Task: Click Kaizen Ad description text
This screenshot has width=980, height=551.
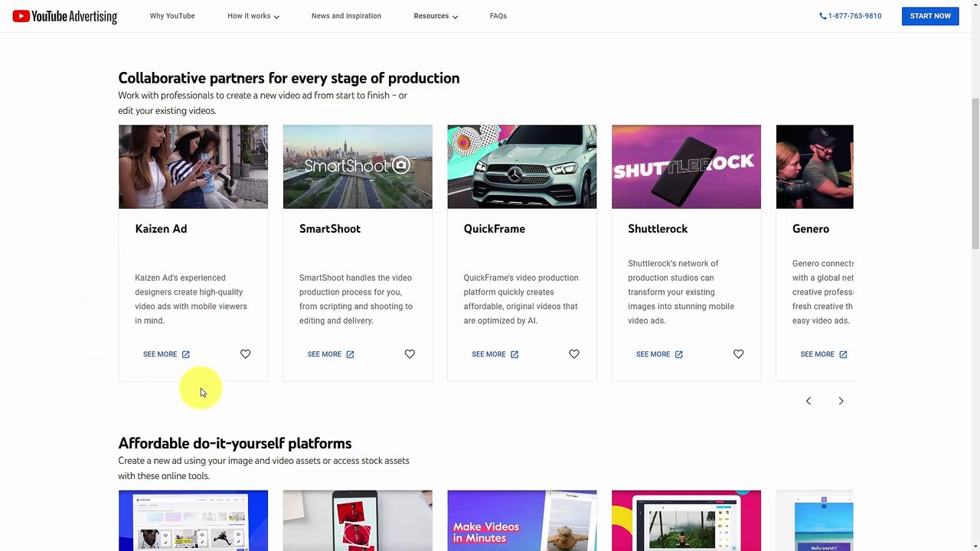Action: pos(191,299)
